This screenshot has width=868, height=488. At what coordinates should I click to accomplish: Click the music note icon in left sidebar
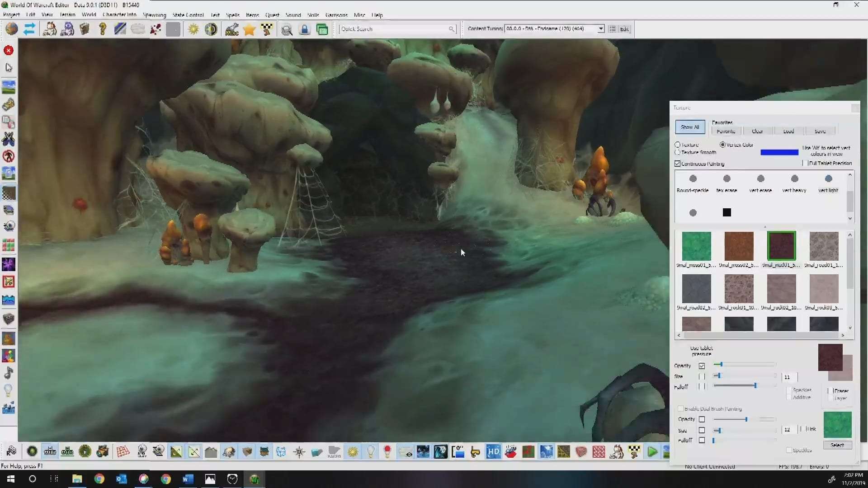click(x=9, y=373)
